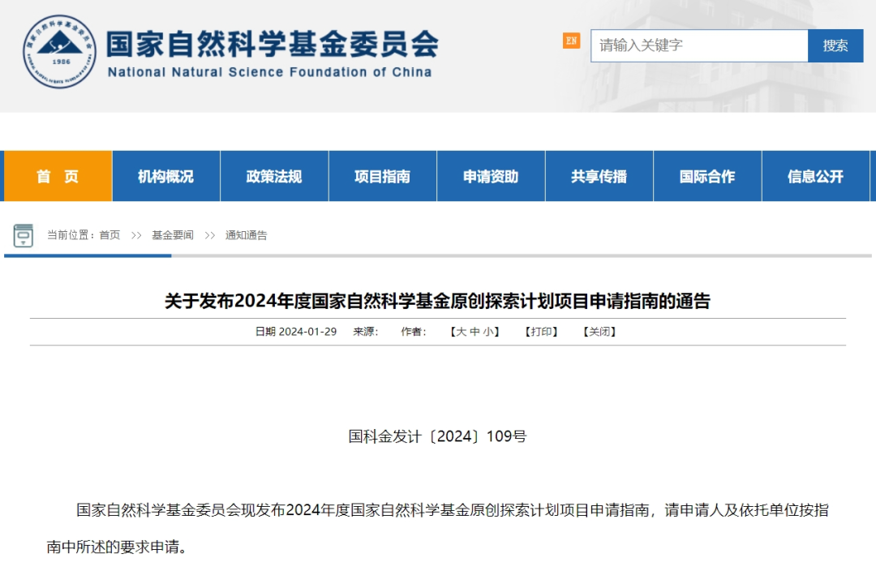The height and width of the screenshot is (588, 876).
Task: Open the 申请资助 menu item
Action: coord(491,176)
